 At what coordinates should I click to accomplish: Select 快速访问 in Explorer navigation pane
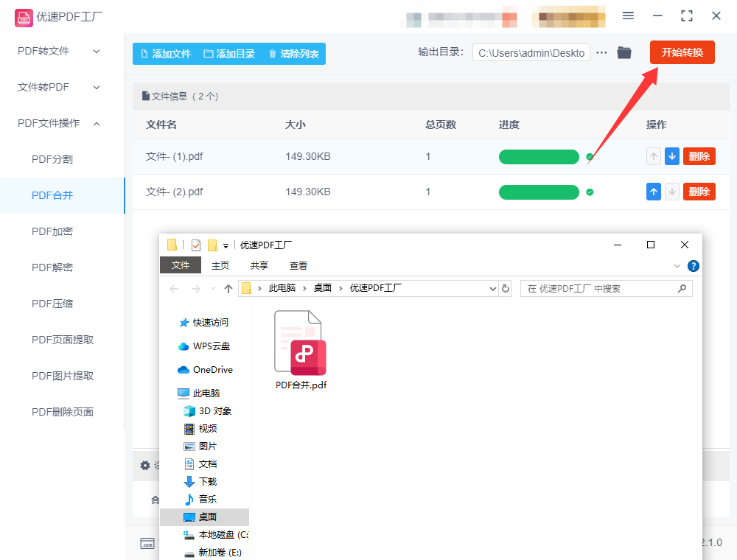204,323
